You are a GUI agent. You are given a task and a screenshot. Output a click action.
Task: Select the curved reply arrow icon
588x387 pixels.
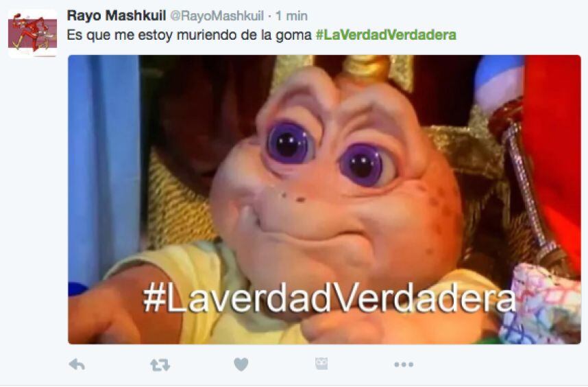coord(77,364)
